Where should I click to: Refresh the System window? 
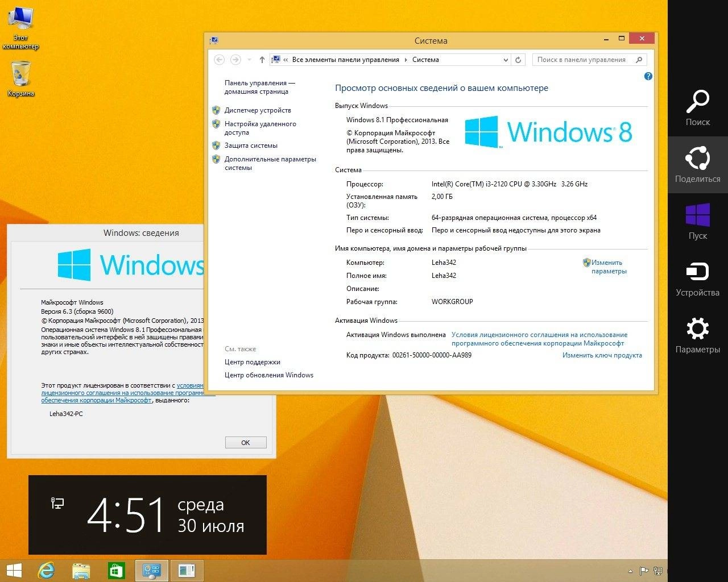518,60
